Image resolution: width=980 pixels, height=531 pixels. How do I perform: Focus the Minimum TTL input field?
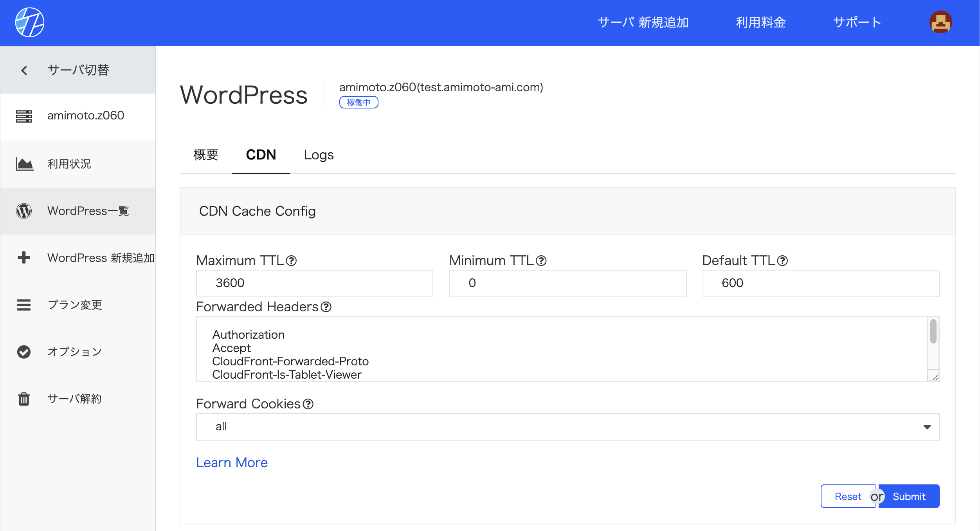click(x=567, y=283)
